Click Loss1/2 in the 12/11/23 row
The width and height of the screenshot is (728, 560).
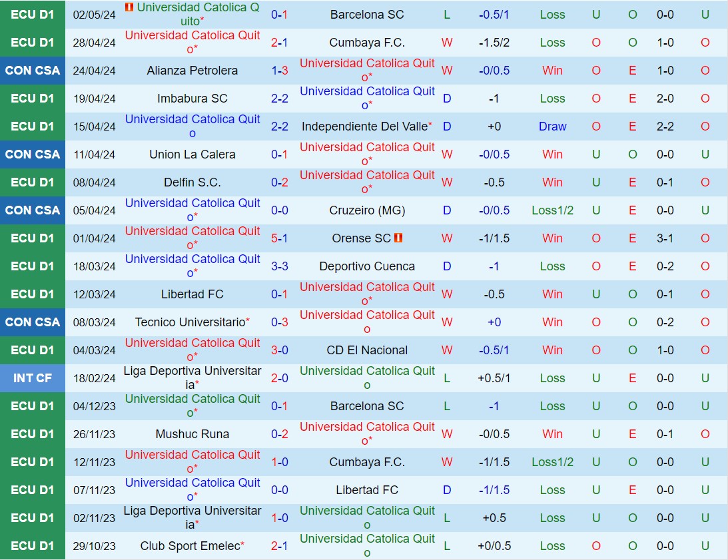(553, 462)
